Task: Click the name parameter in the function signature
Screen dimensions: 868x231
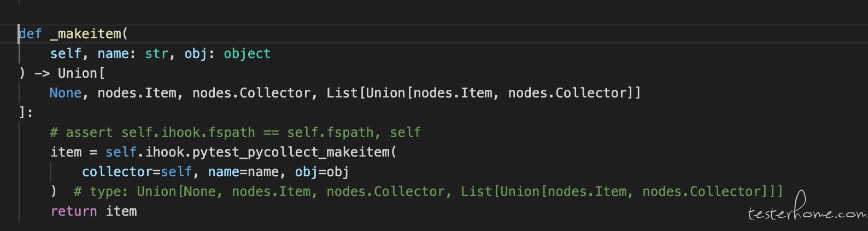Action: (x=113, y=54)
